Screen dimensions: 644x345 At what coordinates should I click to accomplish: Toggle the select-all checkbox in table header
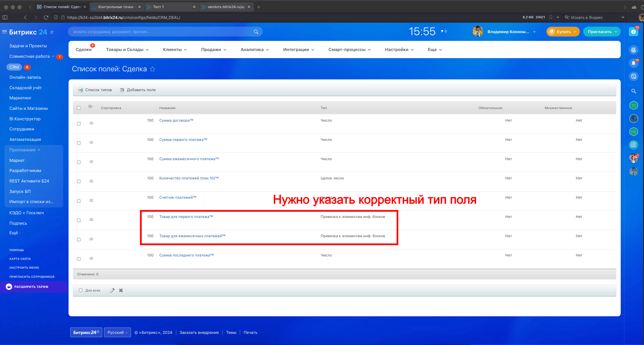[x=79, y=108]
